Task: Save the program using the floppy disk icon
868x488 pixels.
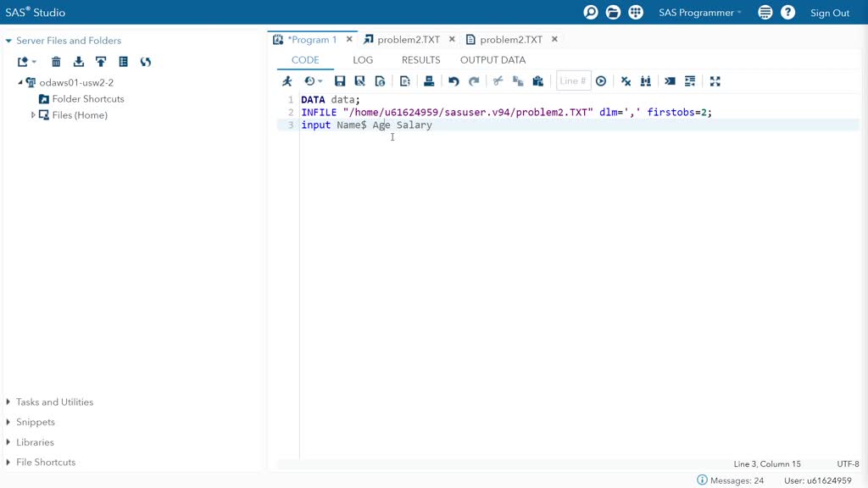Action: (x=340, y=81)
